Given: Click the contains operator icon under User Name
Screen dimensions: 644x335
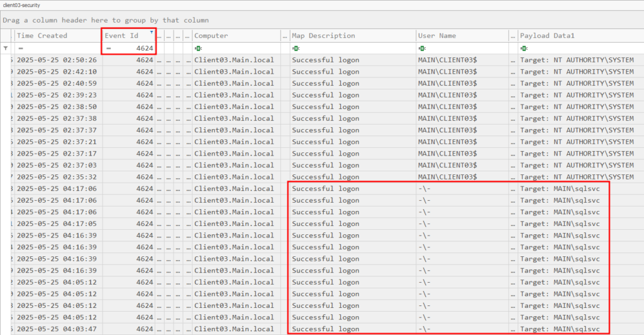Looking at the screenshot, I should point(422,48).
